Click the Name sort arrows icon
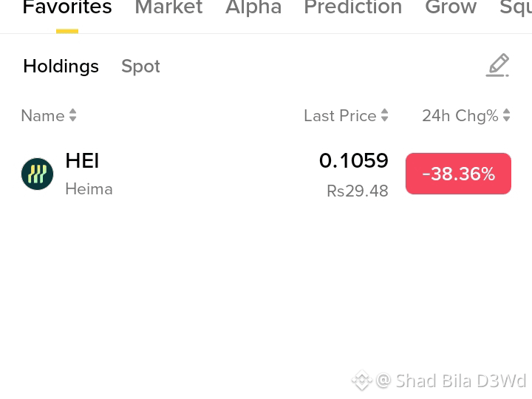This screenshot has width=532, height=399. coord(72,115)
